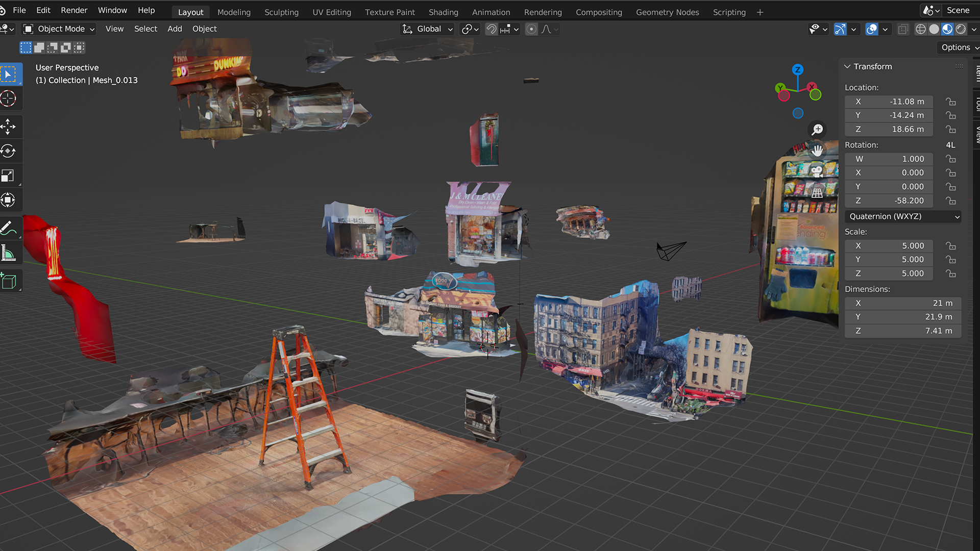Image resolution: width=980 pixels, height=551 pixels.
Task: Toggle viewport gizmos visibility
Action: [840, 29]
